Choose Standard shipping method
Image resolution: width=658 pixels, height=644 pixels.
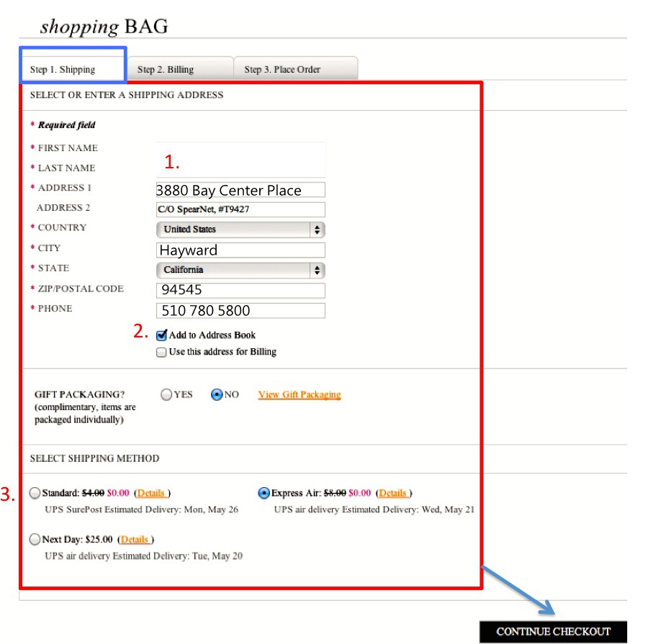(x=35, y=493)
